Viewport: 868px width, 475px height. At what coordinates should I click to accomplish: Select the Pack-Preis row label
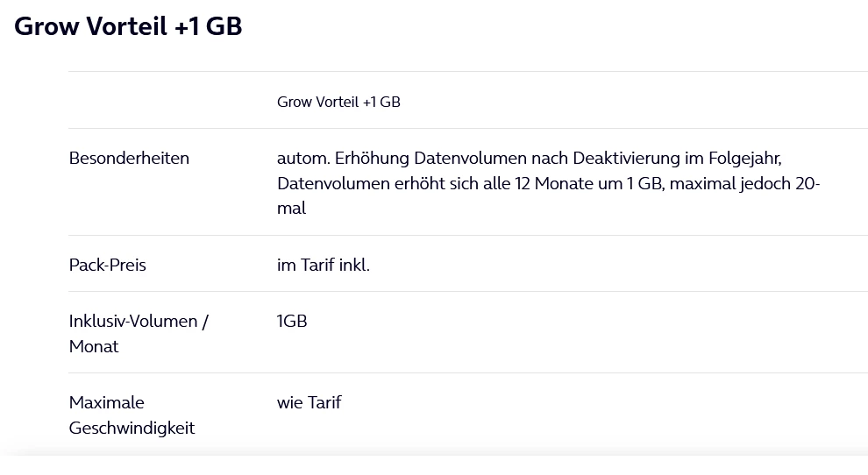pos(107,265)
